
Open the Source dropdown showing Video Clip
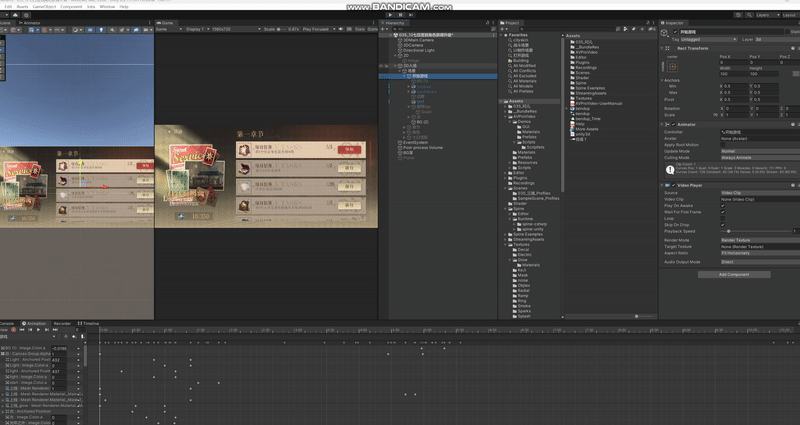click(x=760, y=193)
